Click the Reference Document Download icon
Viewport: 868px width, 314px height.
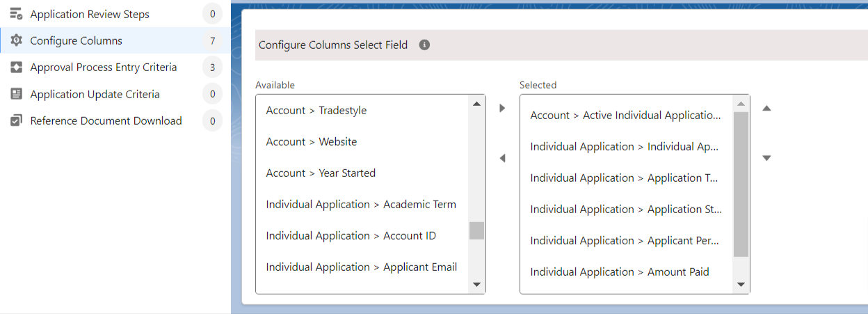[x=16, y=120]
